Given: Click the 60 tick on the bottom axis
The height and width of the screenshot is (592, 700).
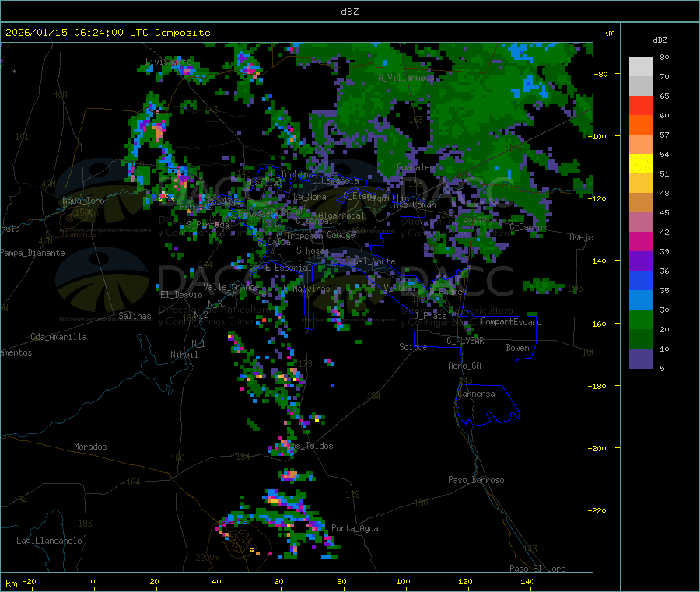Looking at the screenshot, I should [x=278, y=582].
